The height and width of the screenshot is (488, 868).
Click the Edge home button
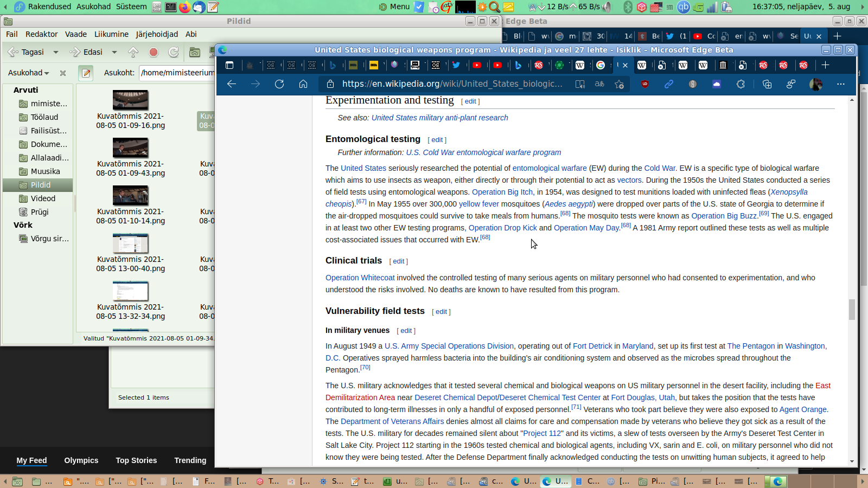303,84
